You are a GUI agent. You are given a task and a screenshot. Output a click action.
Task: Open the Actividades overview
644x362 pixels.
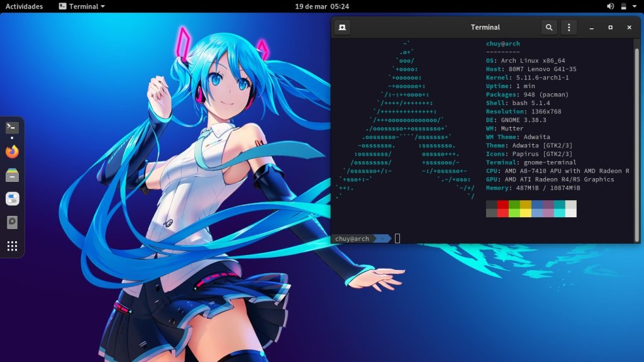click(24, 6)
